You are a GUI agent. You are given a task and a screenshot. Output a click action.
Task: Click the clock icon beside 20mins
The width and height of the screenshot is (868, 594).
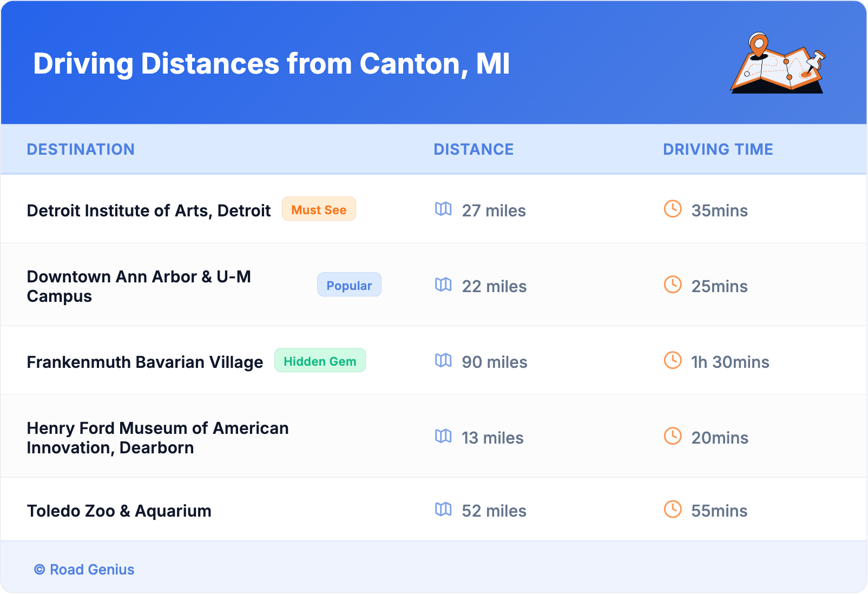click(673, 436)
